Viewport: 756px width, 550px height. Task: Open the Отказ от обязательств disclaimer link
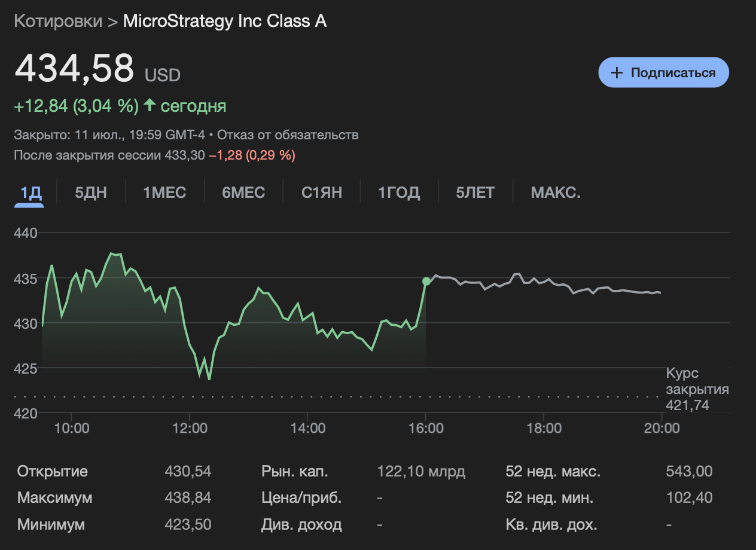289,135
